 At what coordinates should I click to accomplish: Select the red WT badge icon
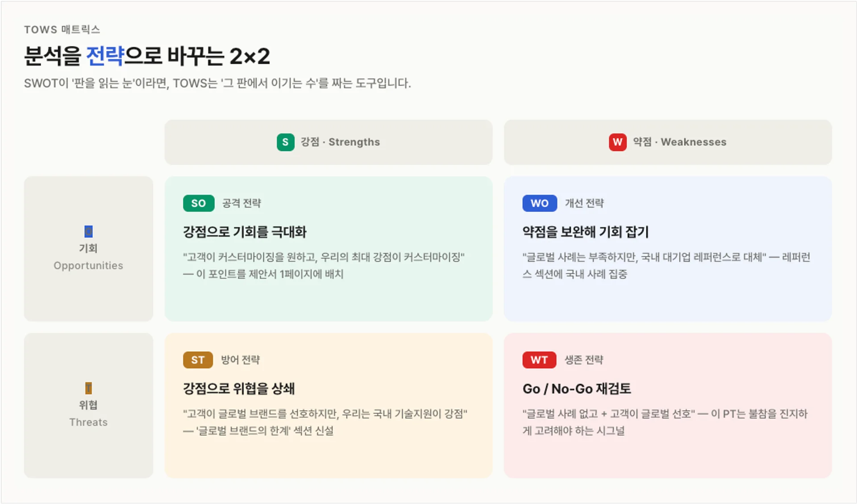[x=539, y=359]
